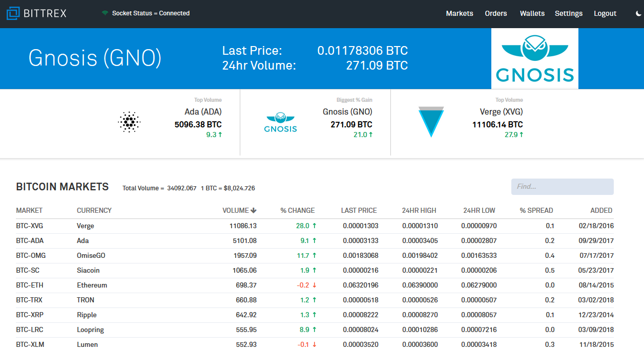Click the 11.7 percent change for OmiseGO
The image size is (644, 352).
pos(303,255)
